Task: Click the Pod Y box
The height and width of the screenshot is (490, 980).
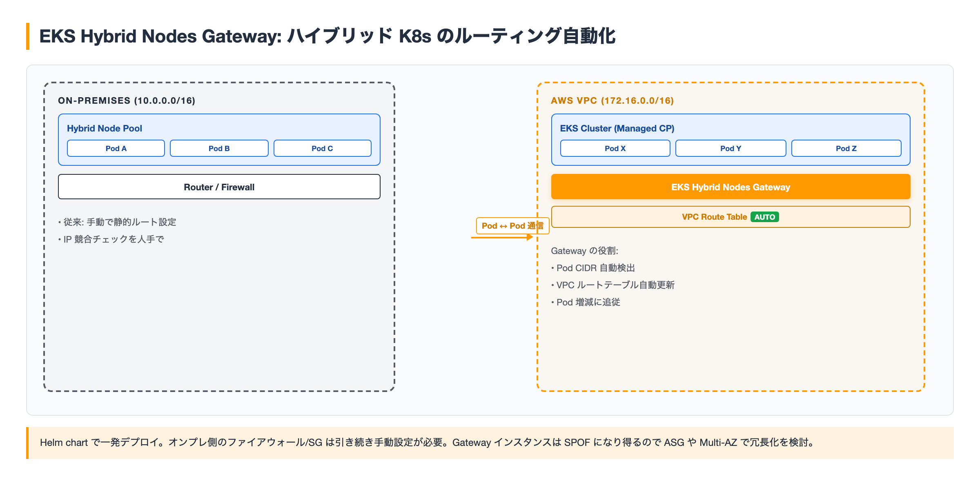Action: point(731,148)
